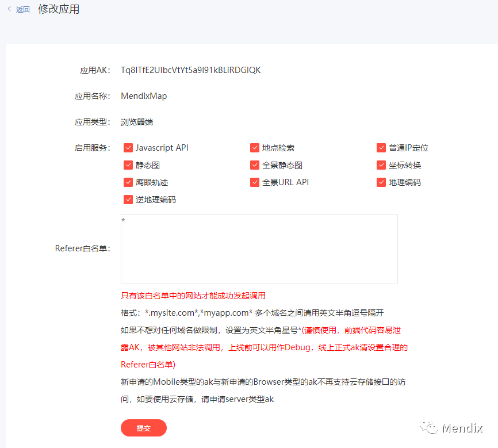Toggle 全景URL API checkbox
This screenshot has height=448, width=498.
255,182
